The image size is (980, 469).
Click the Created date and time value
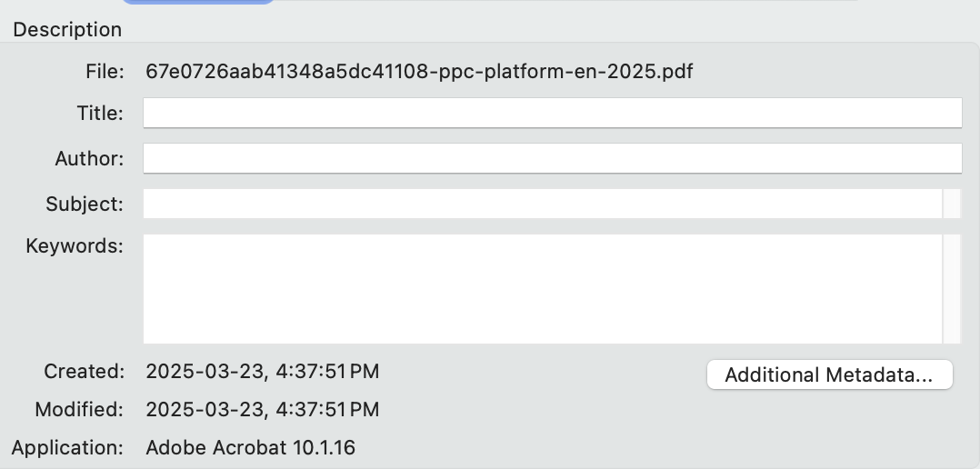262,371
